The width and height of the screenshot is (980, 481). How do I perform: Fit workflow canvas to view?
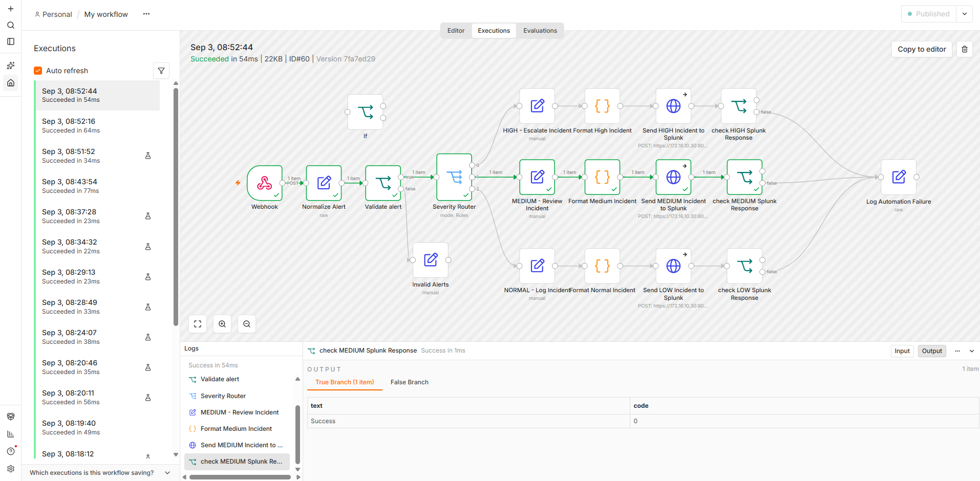click(x=198, y=324)
